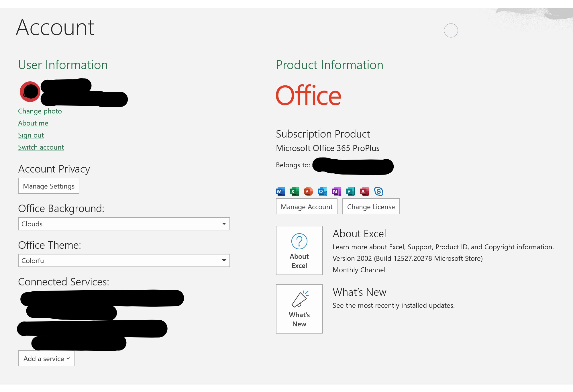Click the Skype for Business icon
The height and width of the screenshot is (392, 573).
point(378,191)
